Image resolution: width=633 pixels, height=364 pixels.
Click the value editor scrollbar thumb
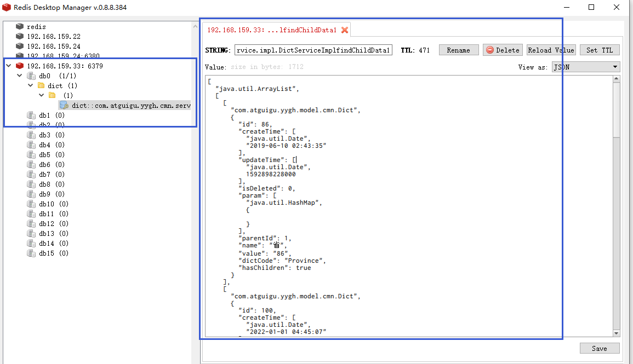[x=616, y=109]
